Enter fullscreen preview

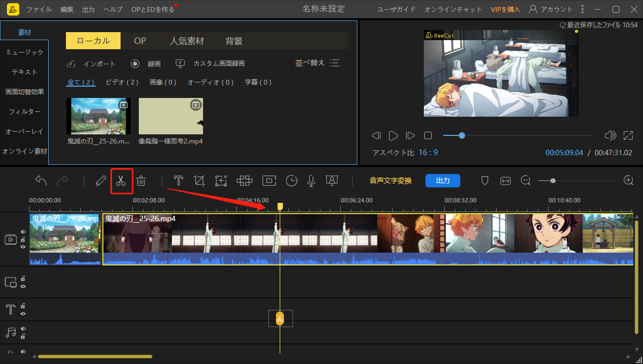629,135
